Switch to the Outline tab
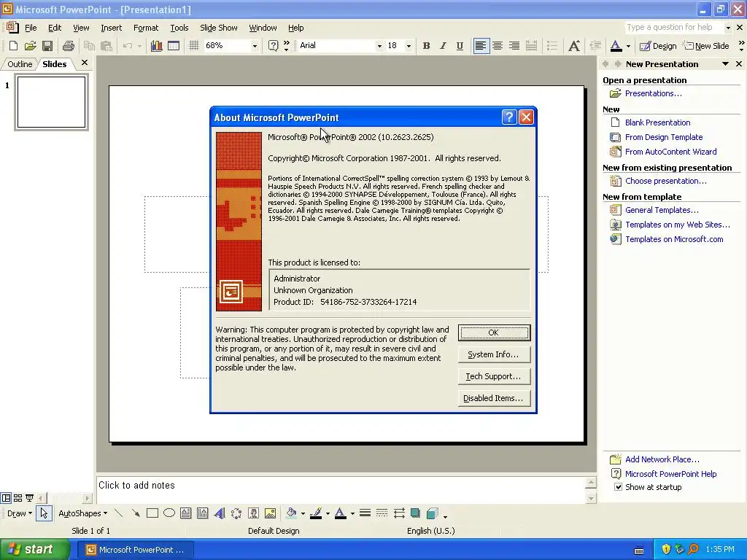This screenshot has height=560, width=747. point(20,64)
